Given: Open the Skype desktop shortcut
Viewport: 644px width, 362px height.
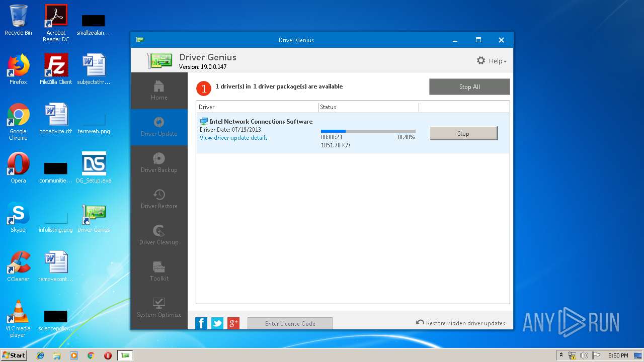Looking at the screenshot, I should (x=18, y=218).
